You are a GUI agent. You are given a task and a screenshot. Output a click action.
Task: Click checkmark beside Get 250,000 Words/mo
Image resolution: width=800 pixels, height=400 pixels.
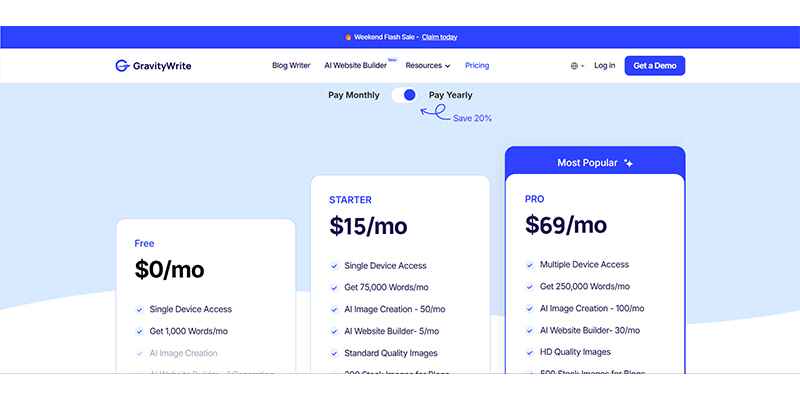[530, 287]
